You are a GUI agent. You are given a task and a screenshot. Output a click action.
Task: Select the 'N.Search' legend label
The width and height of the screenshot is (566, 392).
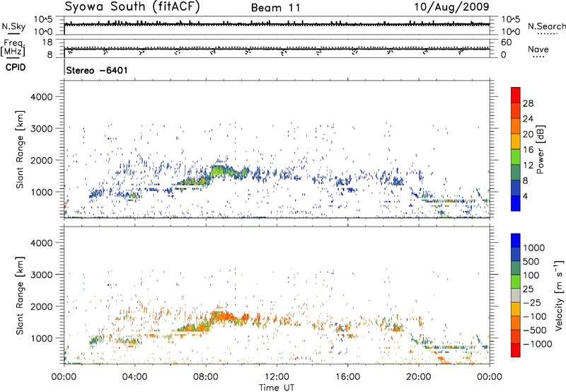pos(546,26)
